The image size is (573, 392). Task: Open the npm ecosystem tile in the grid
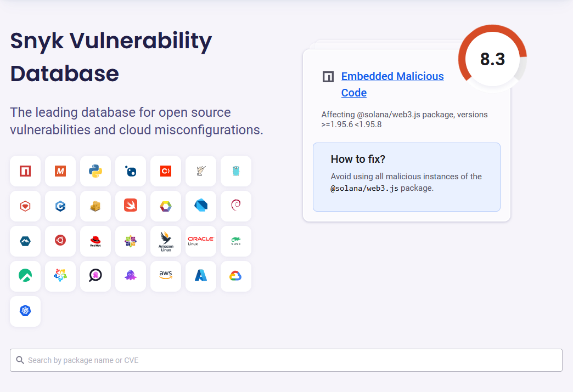(x=25, y=171)
